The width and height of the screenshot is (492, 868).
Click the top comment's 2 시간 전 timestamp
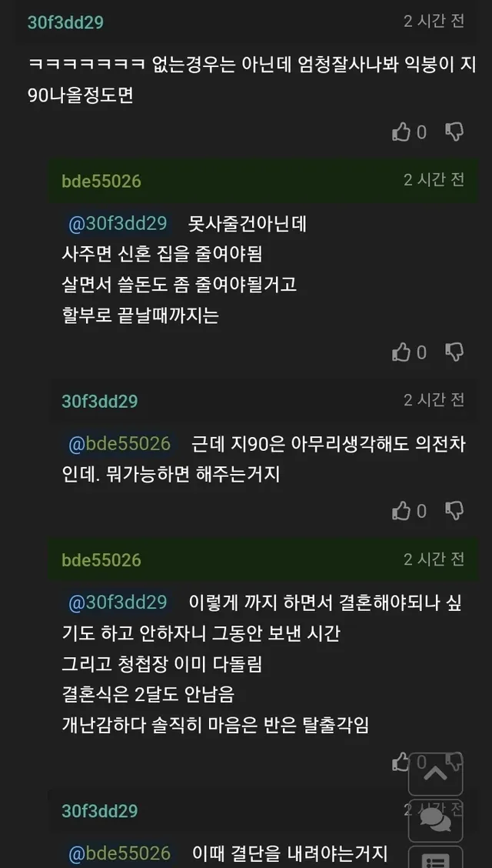click(434, 21)
